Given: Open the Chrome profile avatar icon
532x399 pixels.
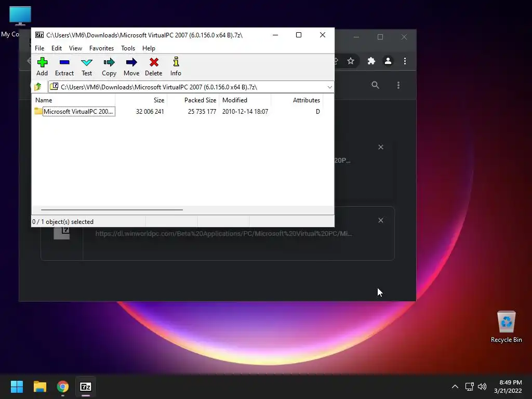Looking at the screenshot, I should point(388,61).
